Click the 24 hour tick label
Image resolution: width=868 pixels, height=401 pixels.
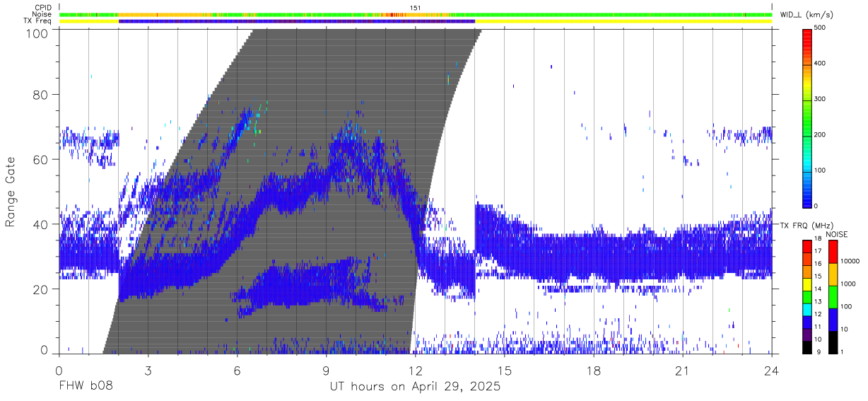(x=772, y=371)
